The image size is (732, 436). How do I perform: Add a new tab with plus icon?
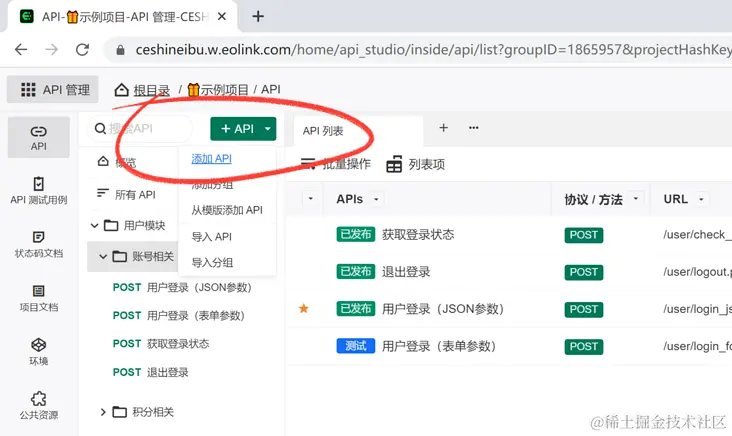[443, 128]
